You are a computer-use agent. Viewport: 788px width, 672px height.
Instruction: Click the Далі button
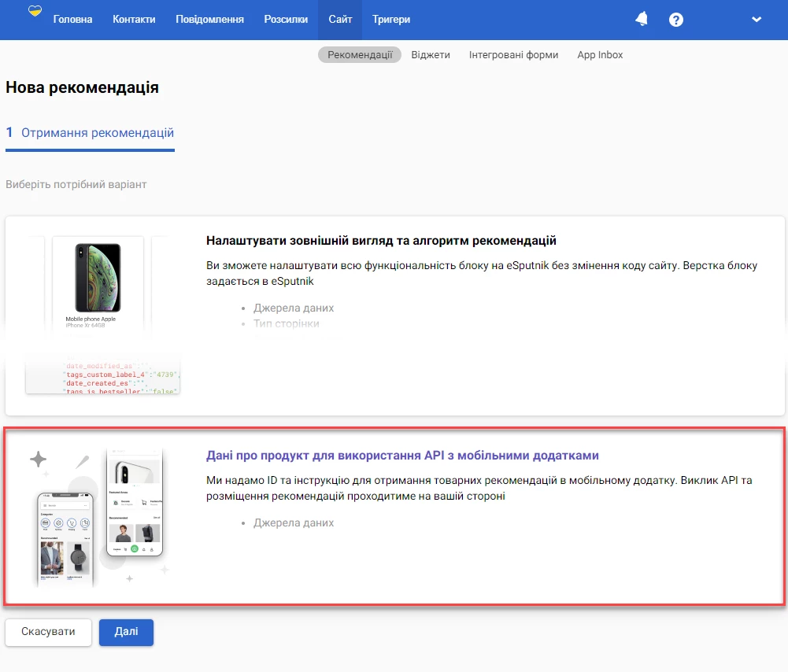point(126,632)
